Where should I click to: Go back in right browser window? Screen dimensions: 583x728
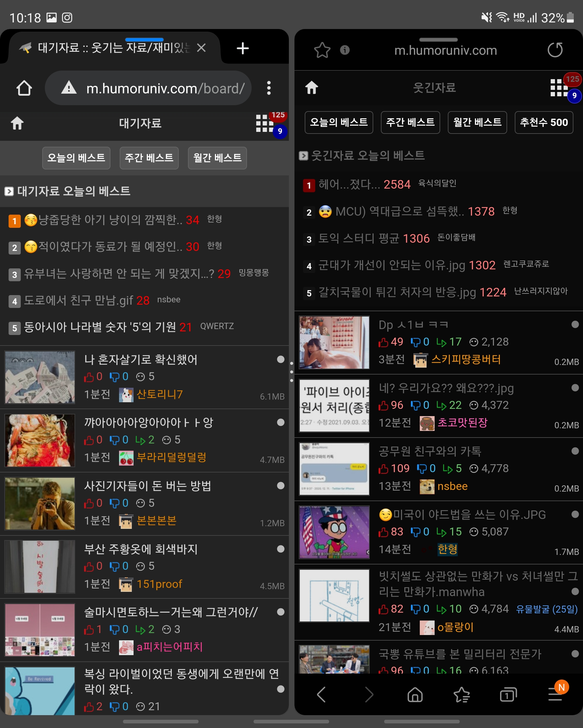[x=321, y=695]
